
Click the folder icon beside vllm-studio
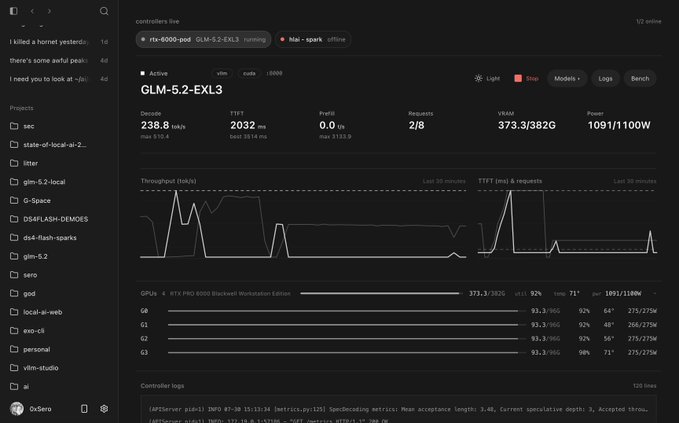pos(14,368)
